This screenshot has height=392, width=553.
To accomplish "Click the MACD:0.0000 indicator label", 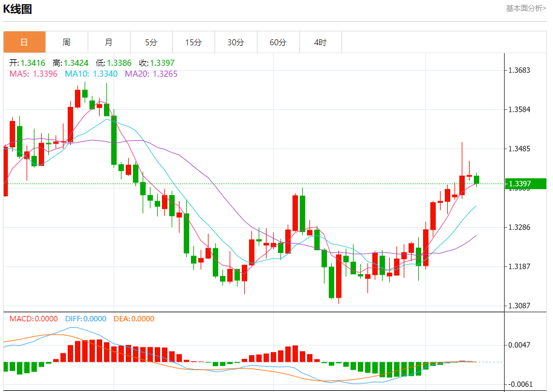I will coord(33,319).
